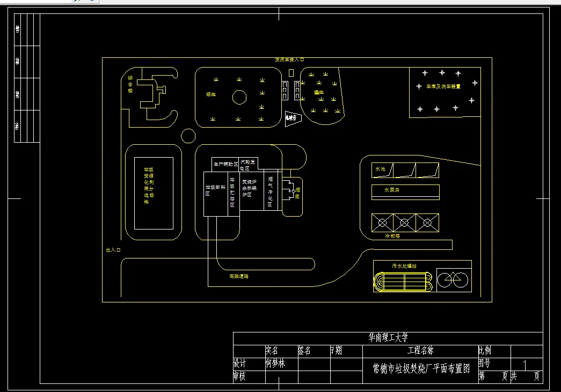Click the 常德市垃圾焚烧厂平面布置图 project title
The width and height of the screenshot is (561, 392).
coord(421,368)
